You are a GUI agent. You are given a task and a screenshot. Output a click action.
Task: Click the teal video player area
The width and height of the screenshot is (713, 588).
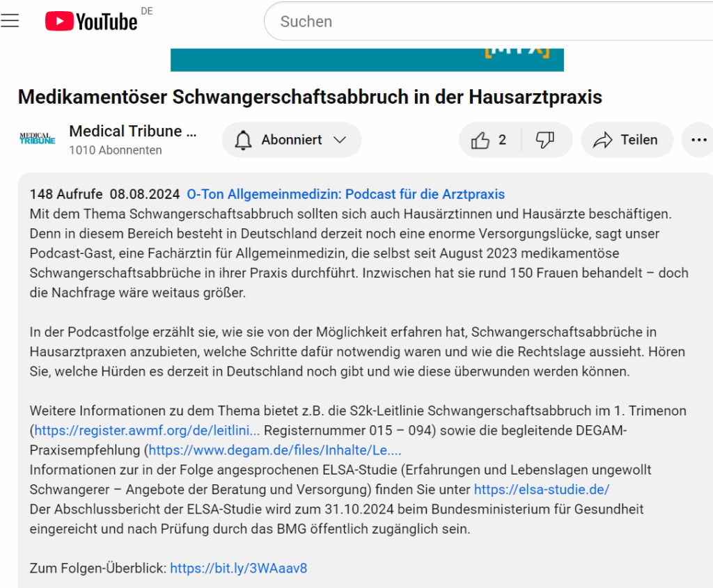[367, 60]
